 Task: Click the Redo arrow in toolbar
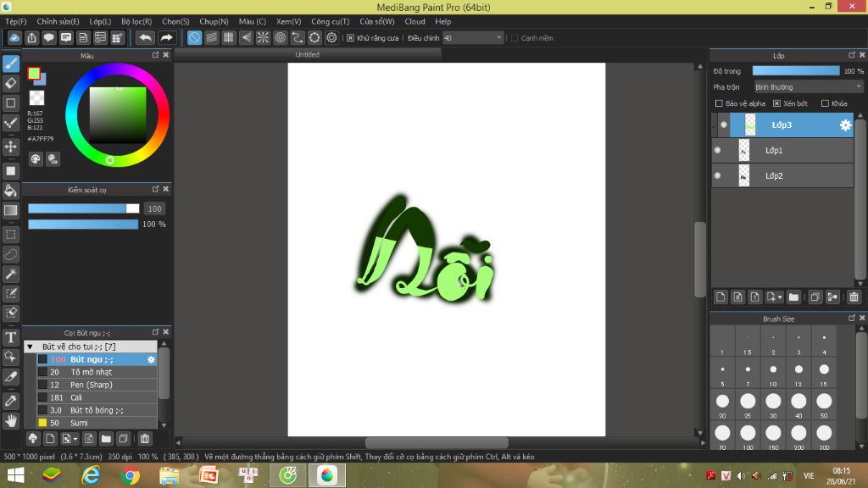[x=166, y=37]
